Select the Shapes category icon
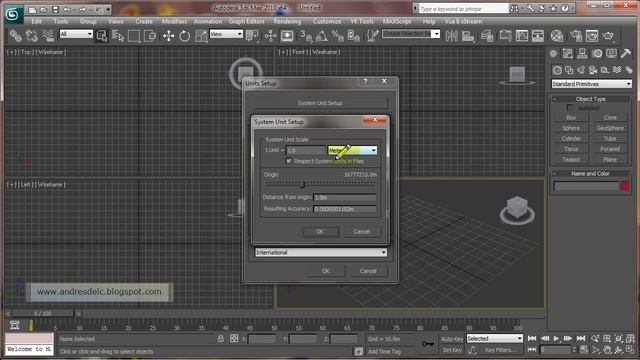Screen dimensions: 640x360 click(x=569, y=70)
